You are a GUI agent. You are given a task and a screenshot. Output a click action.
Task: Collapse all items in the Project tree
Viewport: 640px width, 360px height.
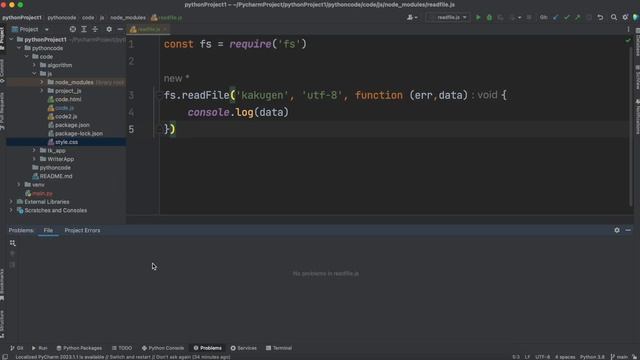pos(95,29)
